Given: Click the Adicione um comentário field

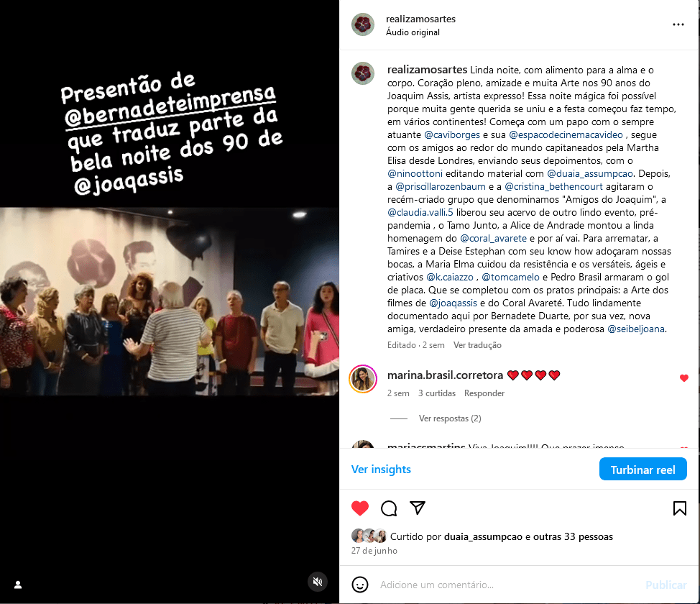Looking at the screenshot, I should [x=508, y=585].
